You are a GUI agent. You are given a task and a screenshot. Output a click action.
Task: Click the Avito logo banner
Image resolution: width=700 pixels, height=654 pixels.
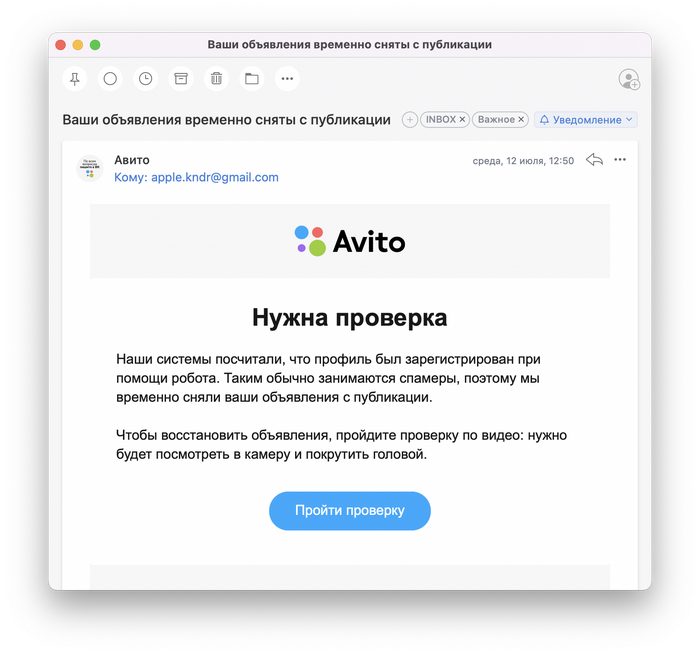pos(350,241)
